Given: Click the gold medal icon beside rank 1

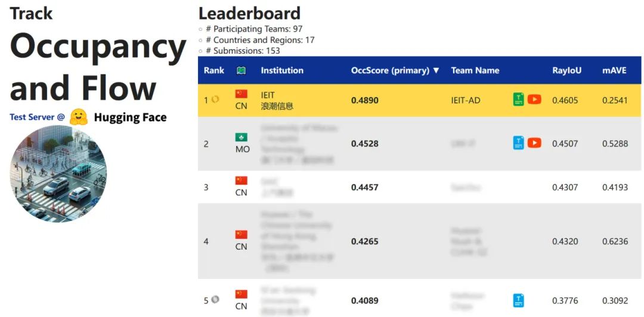Looking at the screenshot, I should (215, 100).
